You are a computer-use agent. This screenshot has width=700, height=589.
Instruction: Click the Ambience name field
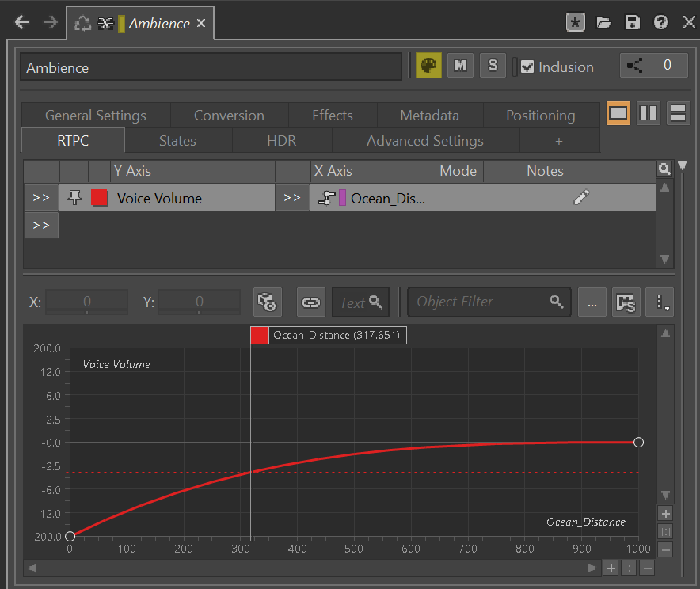click(211, 67)
